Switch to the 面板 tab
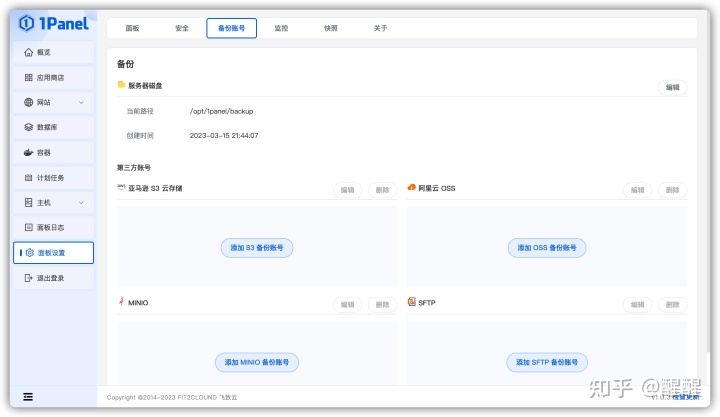Image resolution: width=720 pixels, height=417 pixels. click(132, 28)
